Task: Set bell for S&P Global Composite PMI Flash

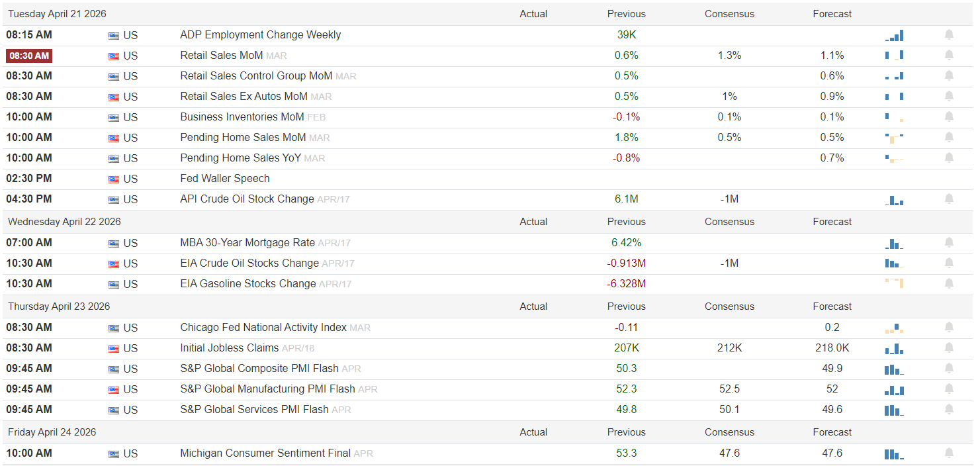Action: tap(949, 368)
